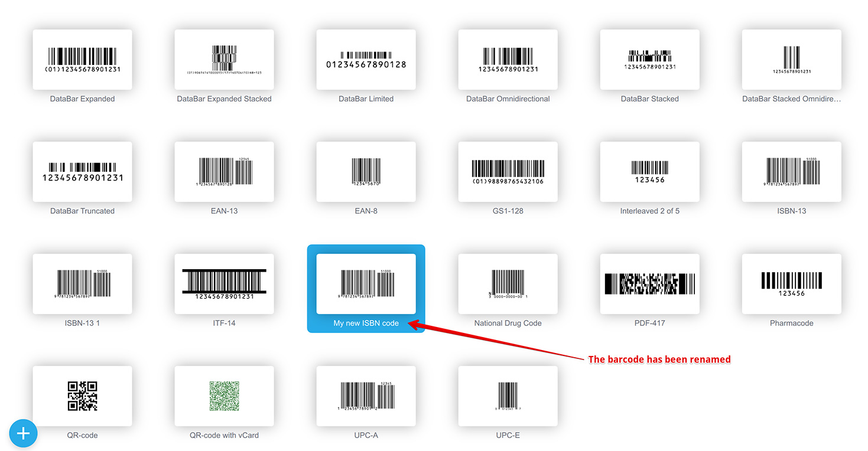
Task: Open the Interleaved 2 of 5 barcode
Action: [x=649, y=171]
